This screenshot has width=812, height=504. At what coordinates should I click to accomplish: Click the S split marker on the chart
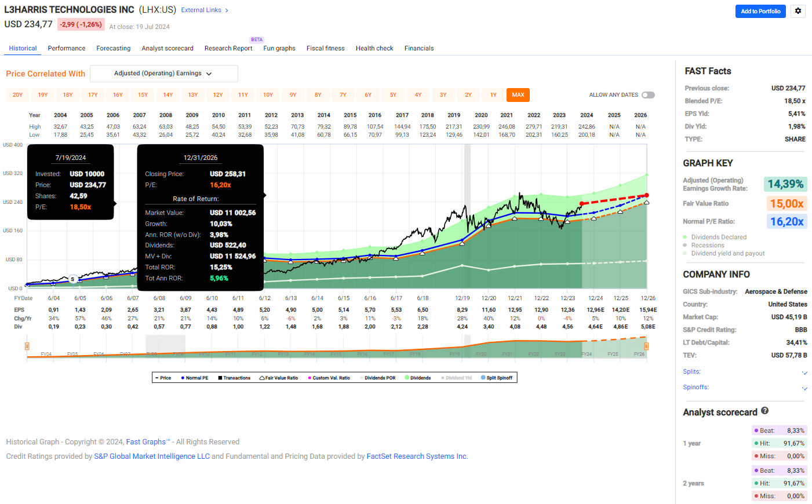[x=72, y=279]
